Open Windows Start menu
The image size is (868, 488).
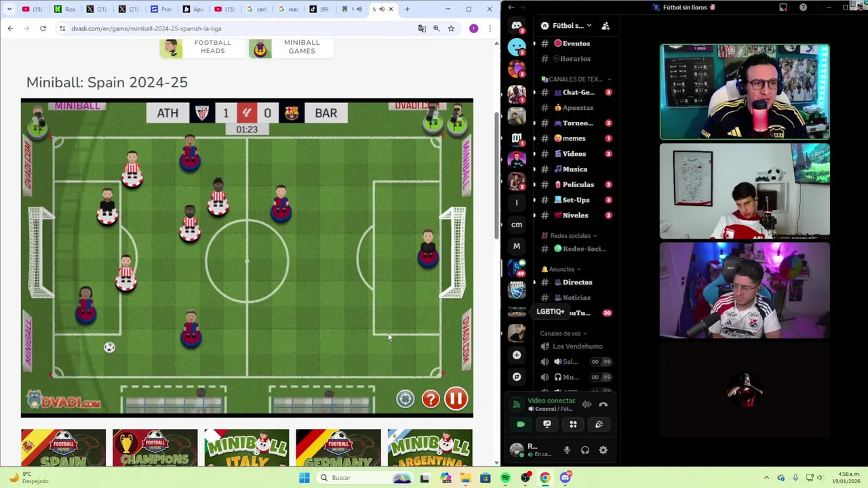click(x=304, y=478)
